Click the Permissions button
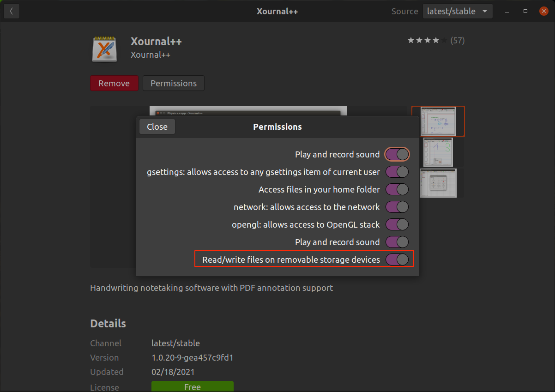 point(173,83)
